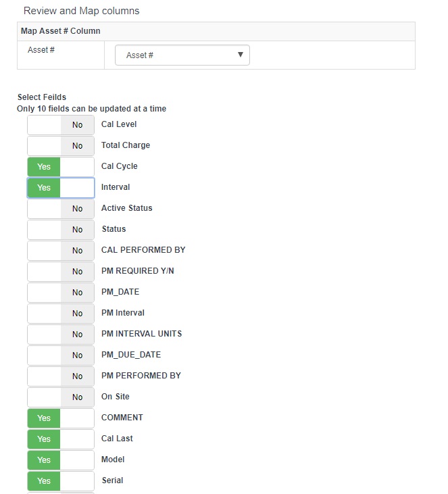
Task: Enable the Active Status toggle
Action: click(61, 209)
